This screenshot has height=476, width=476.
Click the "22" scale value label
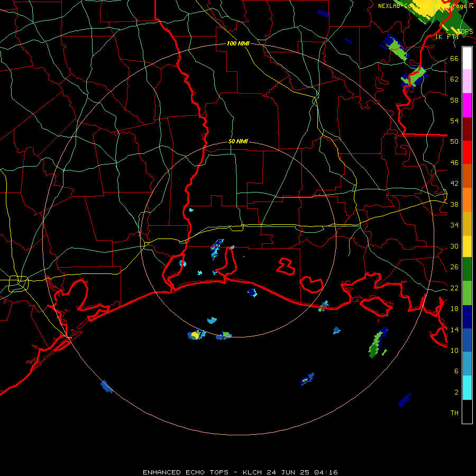pyautogui.click(x=454, y=288)
